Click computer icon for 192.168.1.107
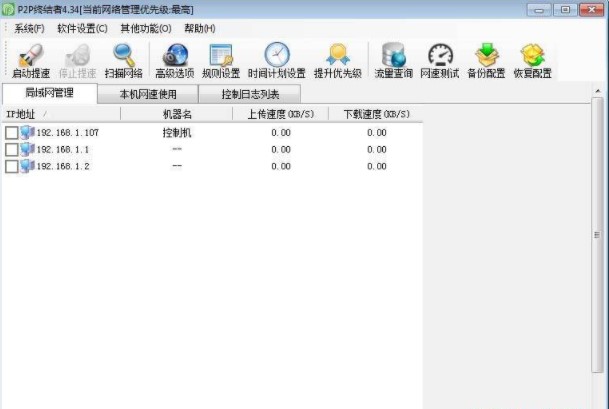 tap(27, 132)
